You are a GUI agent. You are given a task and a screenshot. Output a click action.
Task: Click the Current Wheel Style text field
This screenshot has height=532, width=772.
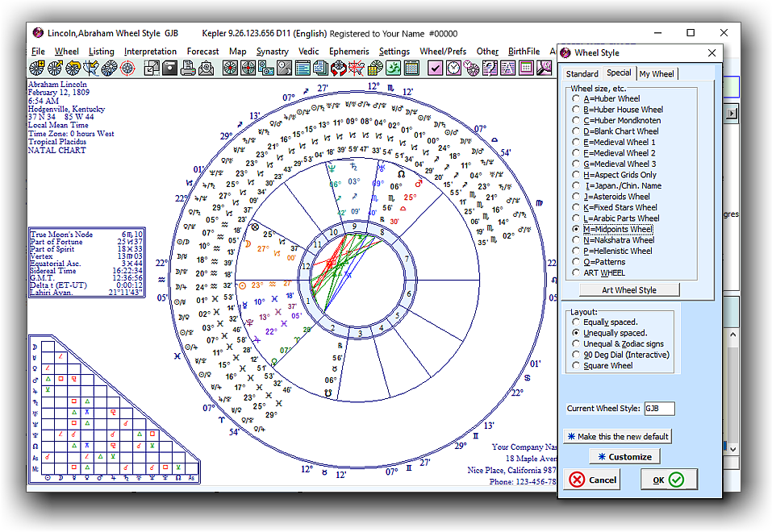(x=659, y=409)
